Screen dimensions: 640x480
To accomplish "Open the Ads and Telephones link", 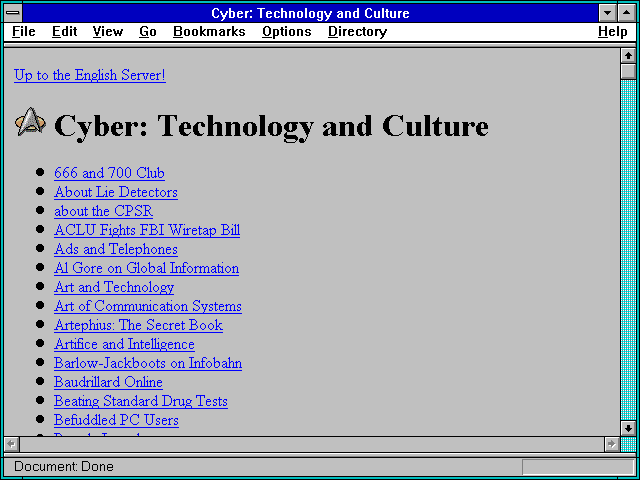I will click(x=116, y=249).
